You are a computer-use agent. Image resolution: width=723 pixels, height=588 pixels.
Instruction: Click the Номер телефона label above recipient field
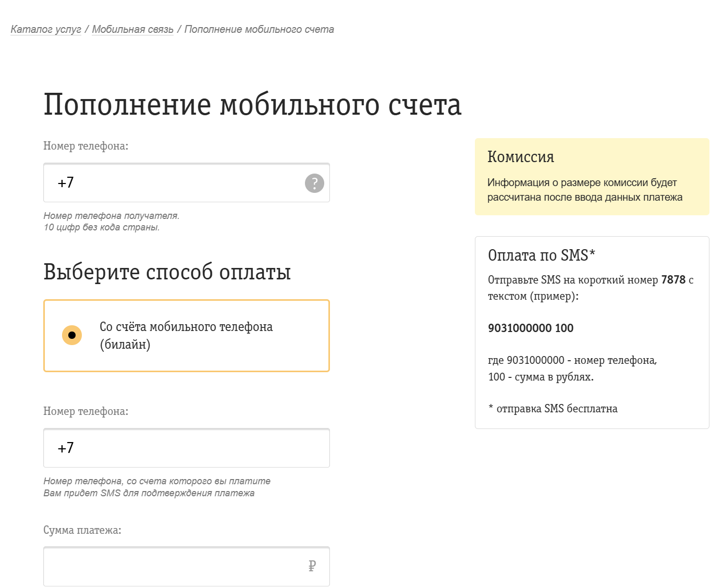point(85,146)
